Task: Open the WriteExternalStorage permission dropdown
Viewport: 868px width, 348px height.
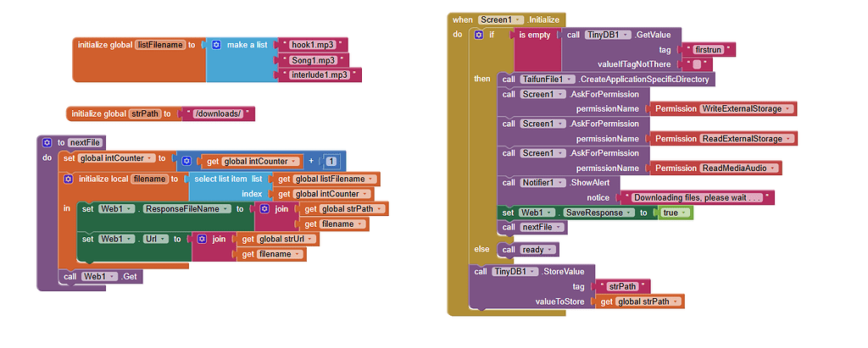Action: coord(787,109)
